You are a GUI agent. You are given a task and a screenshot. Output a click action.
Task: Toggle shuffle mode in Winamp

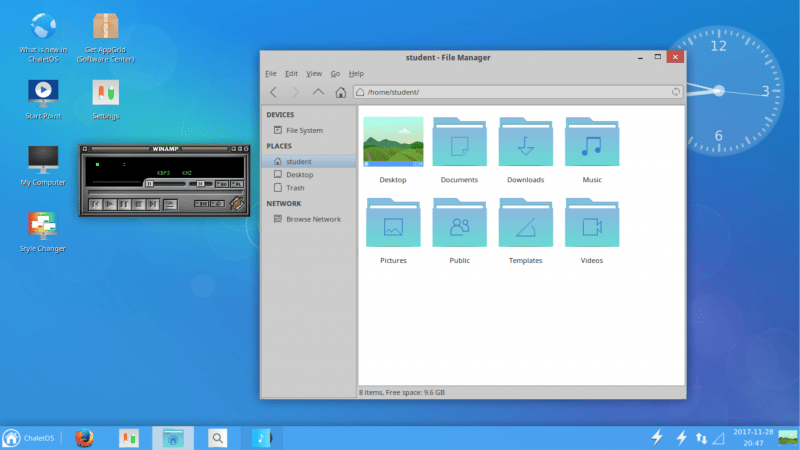click(x=203, y=204)
